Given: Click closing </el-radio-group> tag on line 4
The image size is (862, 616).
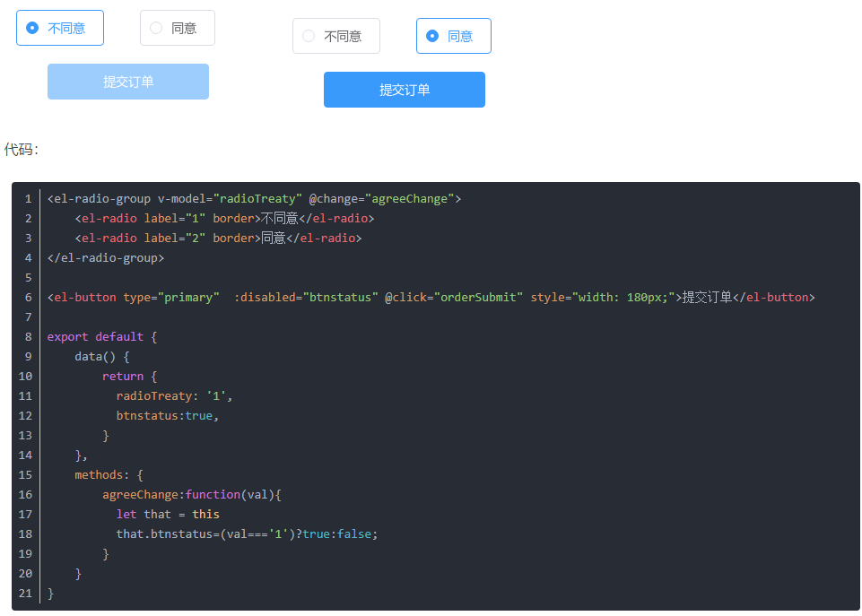Looking at the screenshot, I should [x=106, y=258].
